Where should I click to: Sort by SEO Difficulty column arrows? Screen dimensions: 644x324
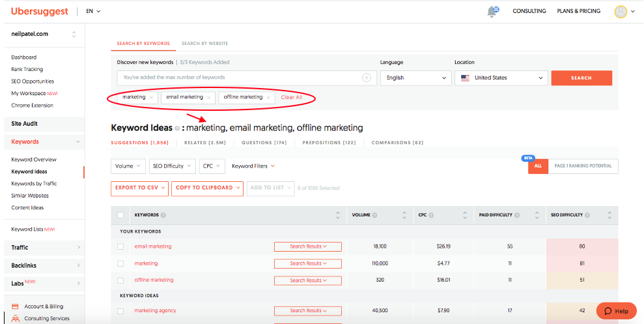click(609, 215)
